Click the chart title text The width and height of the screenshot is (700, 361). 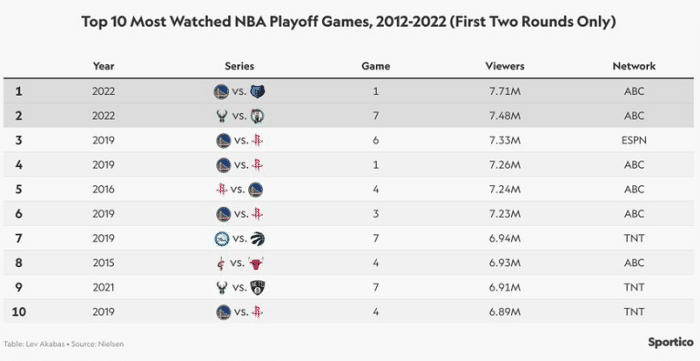click(348, 21)
